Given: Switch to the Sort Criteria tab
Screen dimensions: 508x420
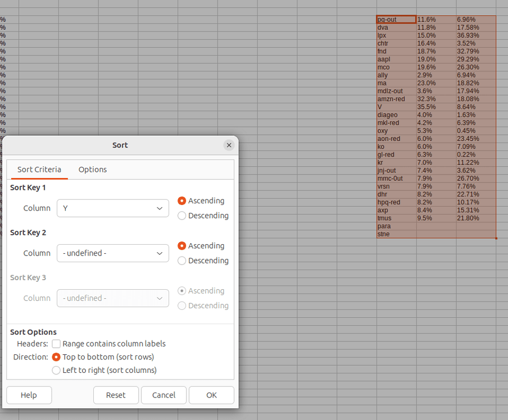Looking at the screenshot, I should coord(39,170).
